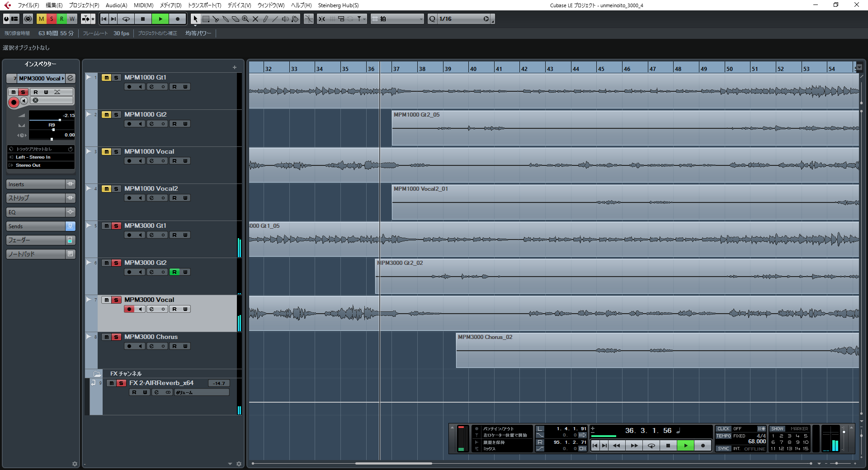Toggle global Read R automation in toolbar
Viewport: 868px width, 470px height.
(62, 19)
